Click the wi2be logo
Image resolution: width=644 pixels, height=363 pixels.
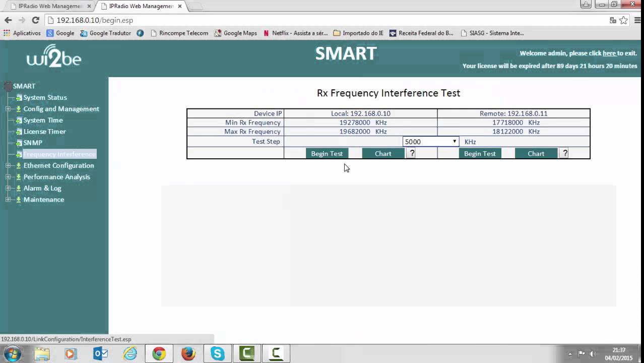pyautogui.click(x=54, y=56)
